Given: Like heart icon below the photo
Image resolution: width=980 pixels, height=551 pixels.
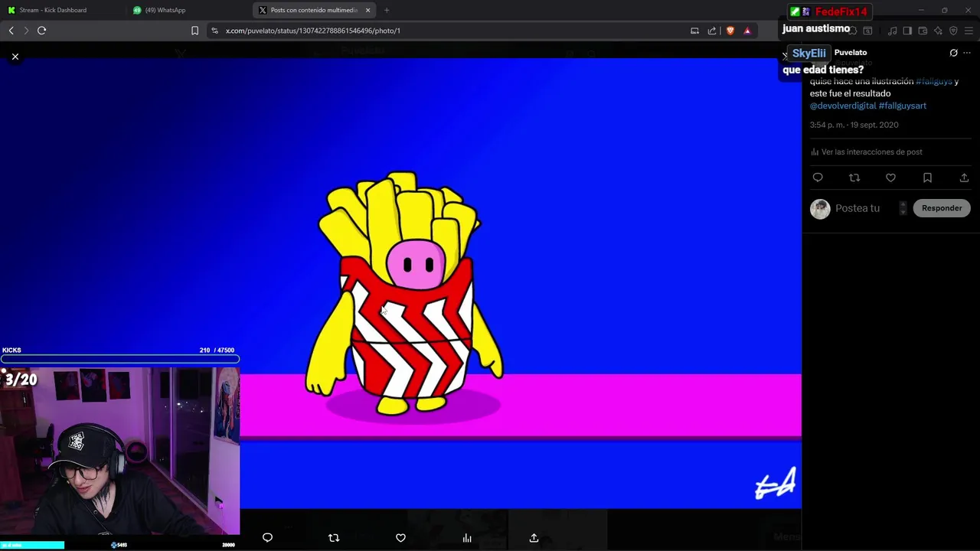Looking at the screenshot, I should pyautogui.click(x=400, y=538).
